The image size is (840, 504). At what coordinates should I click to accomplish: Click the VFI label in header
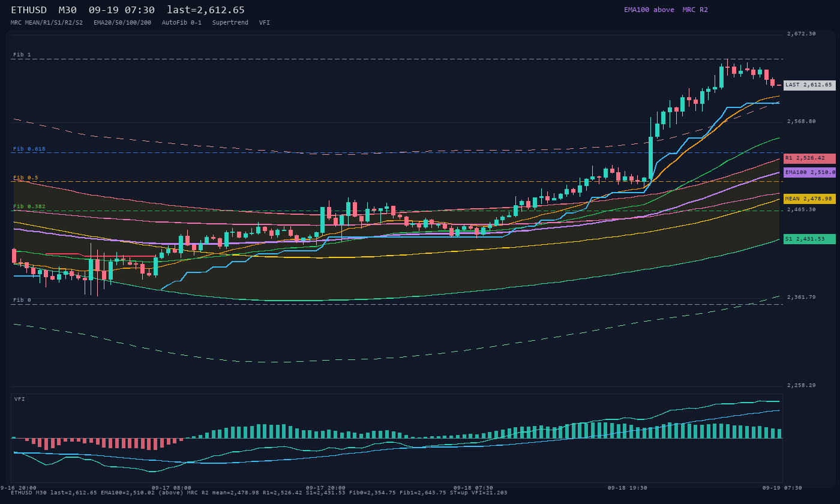265,22
